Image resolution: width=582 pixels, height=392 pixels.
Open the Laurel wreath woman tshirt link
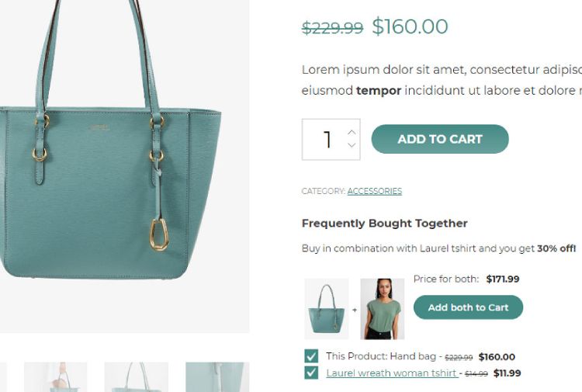(x=391, y=373)
